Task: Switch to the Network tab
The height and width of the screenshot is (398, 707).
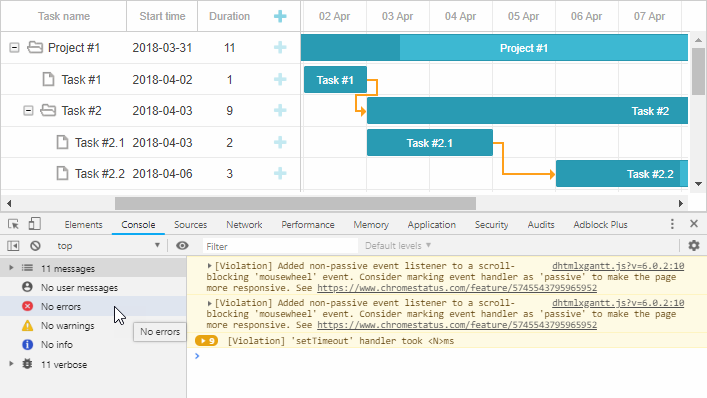Action: 244,224
